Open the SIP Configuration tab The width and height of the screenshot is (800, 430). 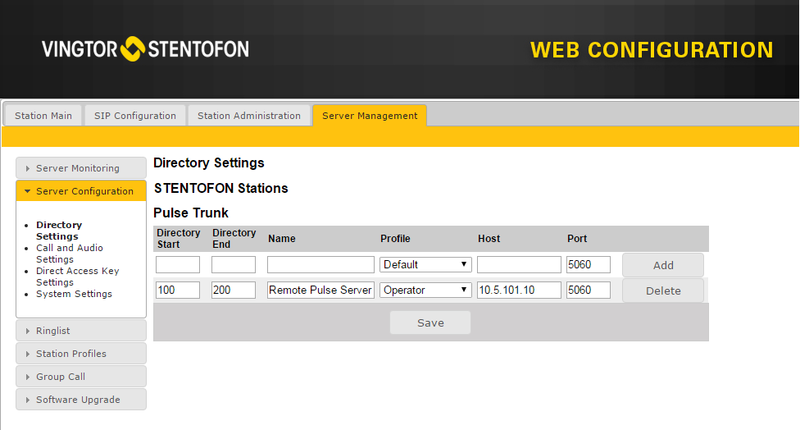pos(135,115)
